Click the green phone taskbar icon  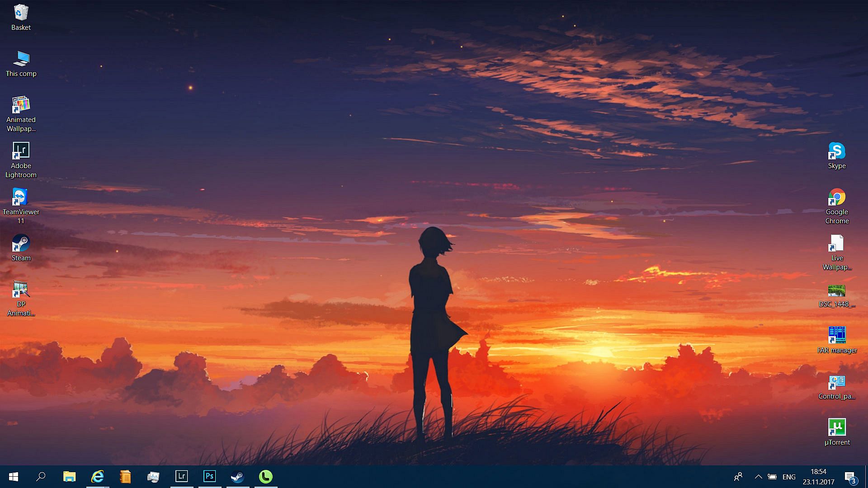[265, 477]
